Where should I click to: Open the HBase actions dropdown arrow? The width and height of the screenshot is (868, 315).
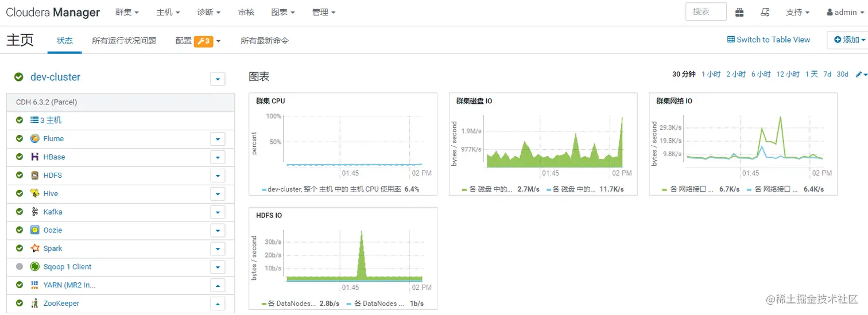coord(218,157)
